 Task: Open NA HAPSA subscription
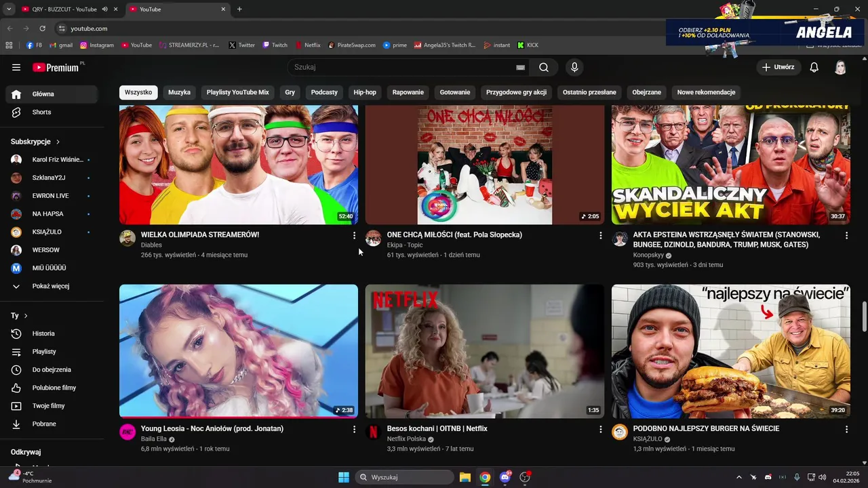pos(52,214)
